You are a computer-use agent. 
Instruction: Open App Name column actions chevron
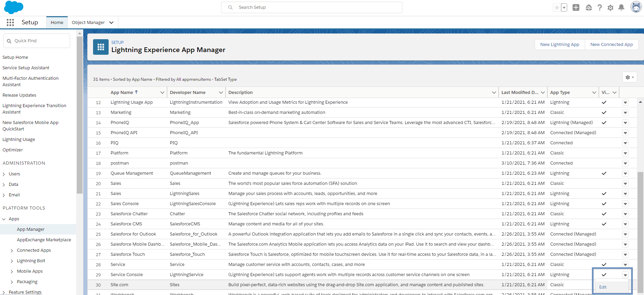[162, 93]
